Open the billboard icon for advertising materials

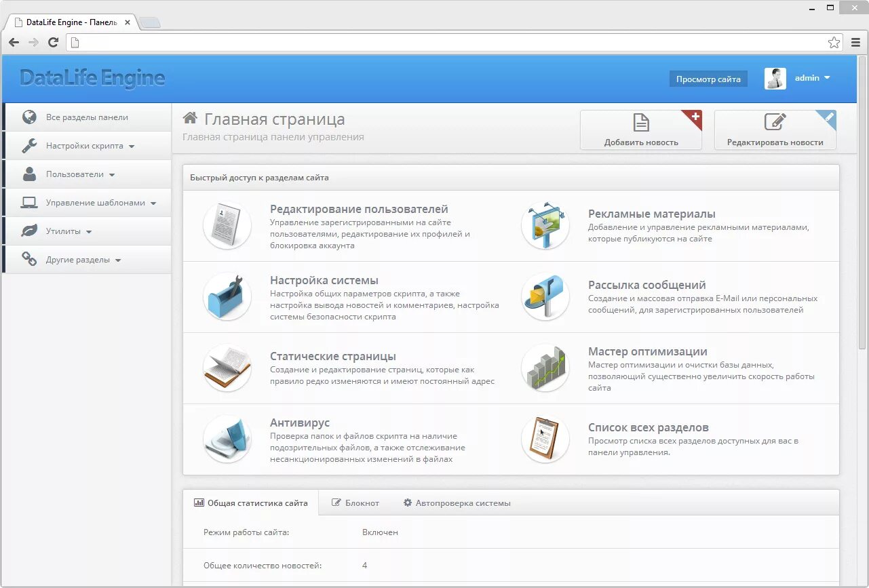click(x=545, y=226)
